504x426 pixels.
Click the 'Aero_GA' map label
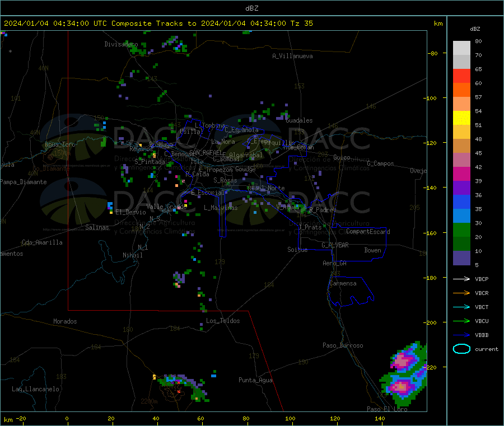[335, 263]
